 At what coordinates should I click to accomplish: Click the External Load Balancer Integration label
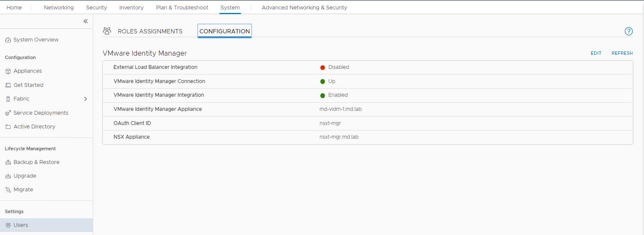pyautogui.click(x=155, y=67)
